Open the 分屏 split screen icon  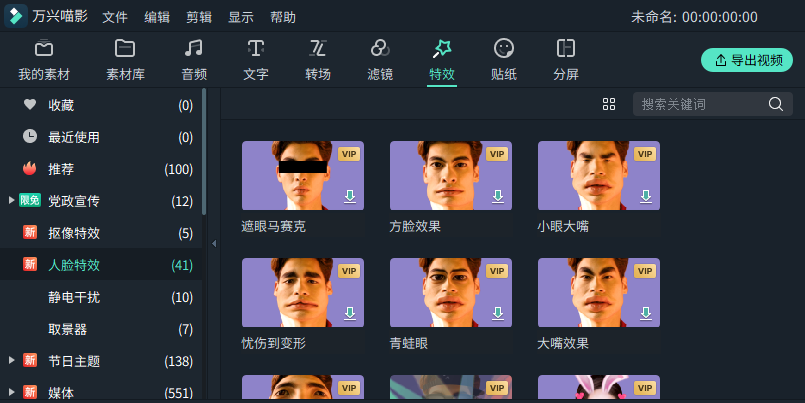pyautogui.click(x=566, y=48)
